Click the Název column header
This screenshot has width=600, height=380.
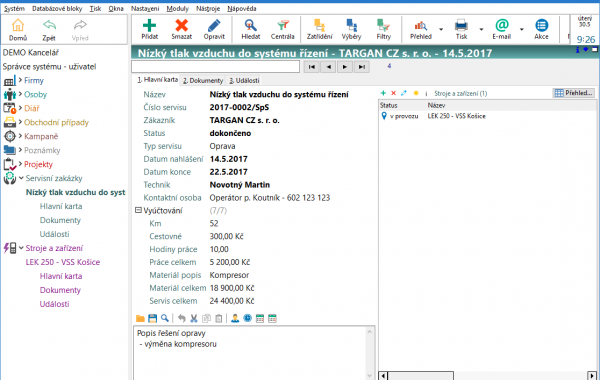436,105
